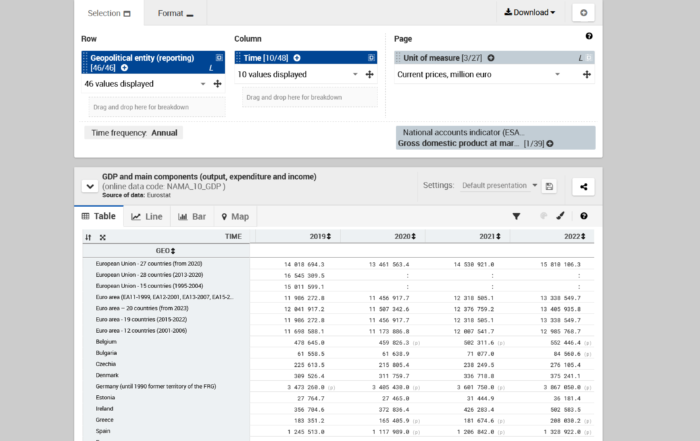Open the table filter funnel icon
The height and width of the screenshot is (441, 700).
click(x=516, y=216)
